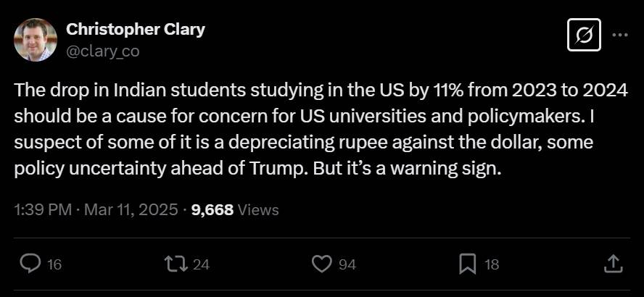Click the share upload arrow icon
The image size is (644, 297).
613,264
